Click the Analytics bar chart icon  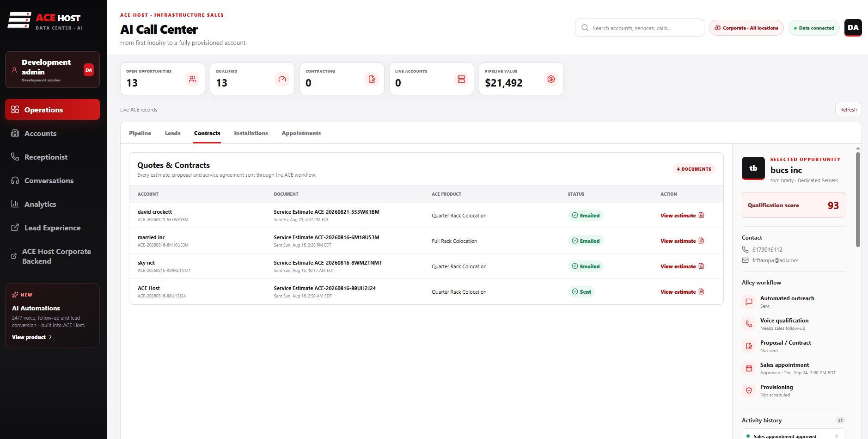[x=15, y=204]
